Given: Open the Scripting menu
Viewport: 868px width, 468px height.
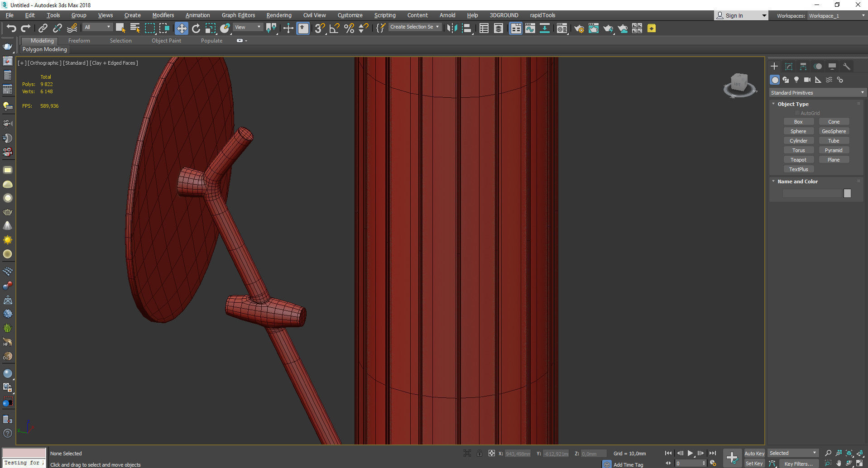Looking at the screenshot, I should click(385, 15).
